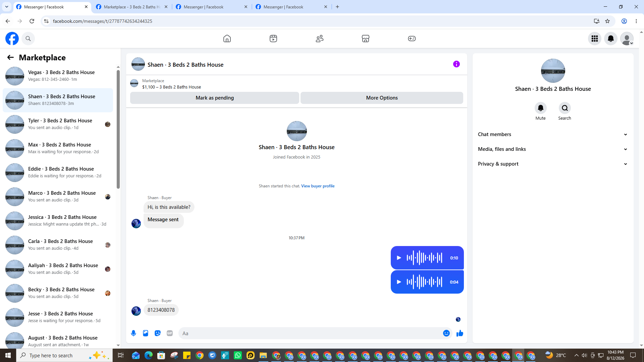Seek within the 0:04 audio waveform
Viewport: 644px width, 362px height.
tap(425, 282)
